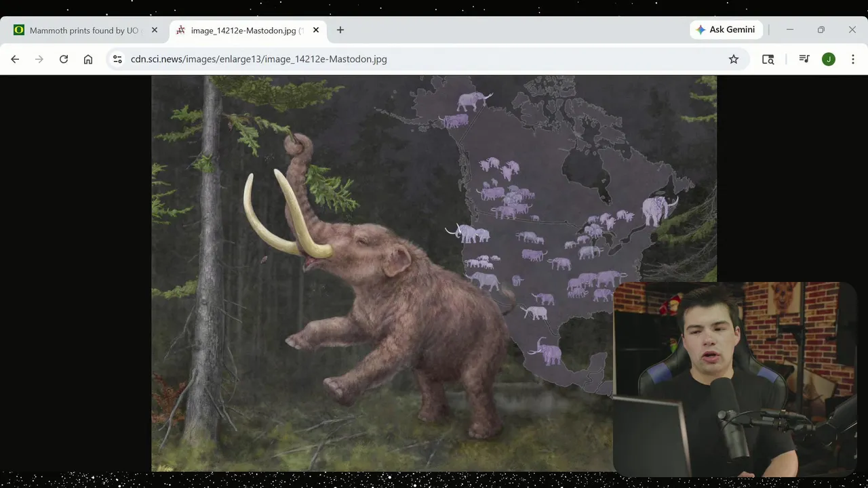The height and width of the screenshot is (488, 868).
Task: Click the mastodon illustration image
Action: (x=434, y=273)
